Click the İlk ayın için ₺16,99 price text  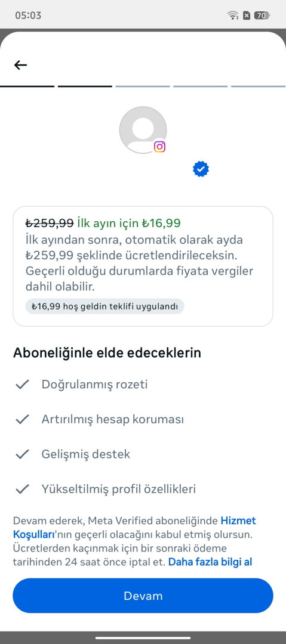coord(129,223)
